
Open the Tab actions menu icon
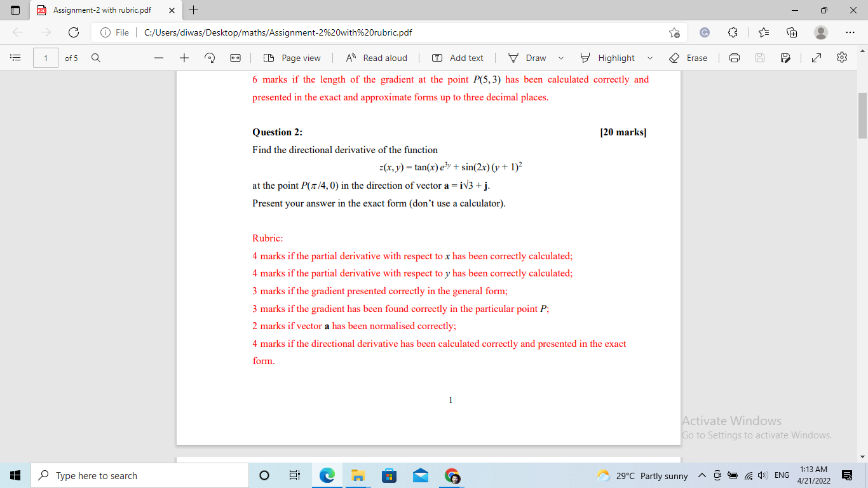pyautogui.click(x=16, y=10)
